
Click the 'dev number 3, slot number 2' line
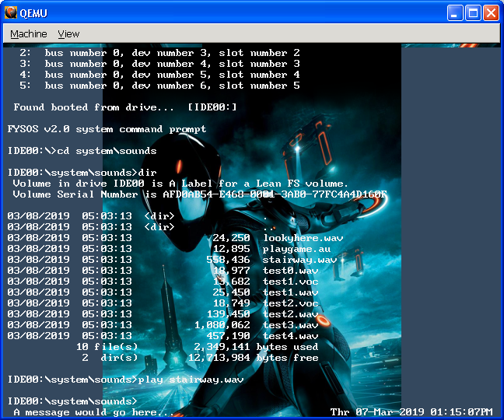(159, 53)
